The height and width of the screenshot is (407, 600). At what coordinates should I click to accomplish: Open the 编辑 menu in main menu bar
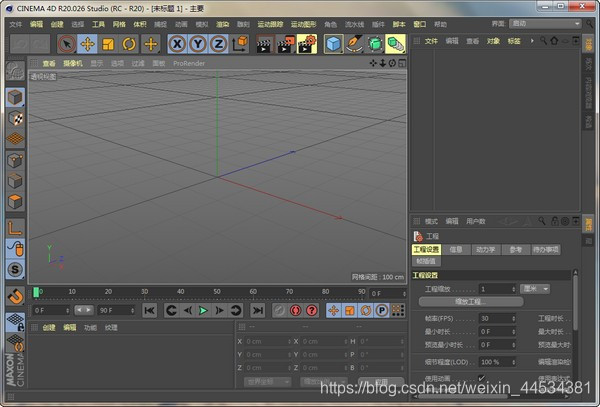point(36,24)
